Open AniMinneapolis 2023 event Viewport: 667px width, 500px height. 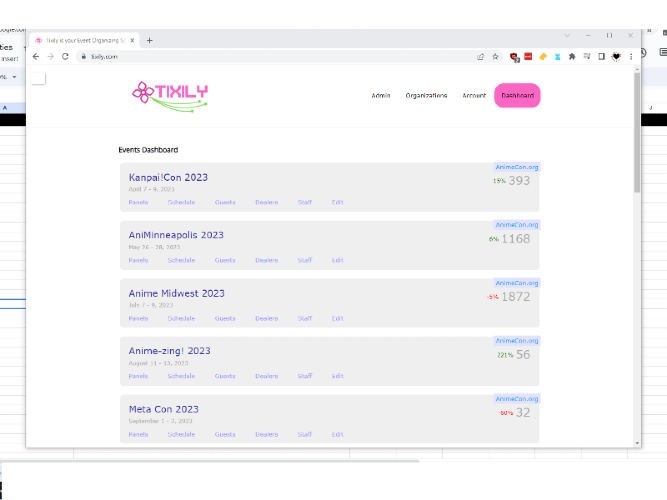pyautogui.click(x=176, y=235)
